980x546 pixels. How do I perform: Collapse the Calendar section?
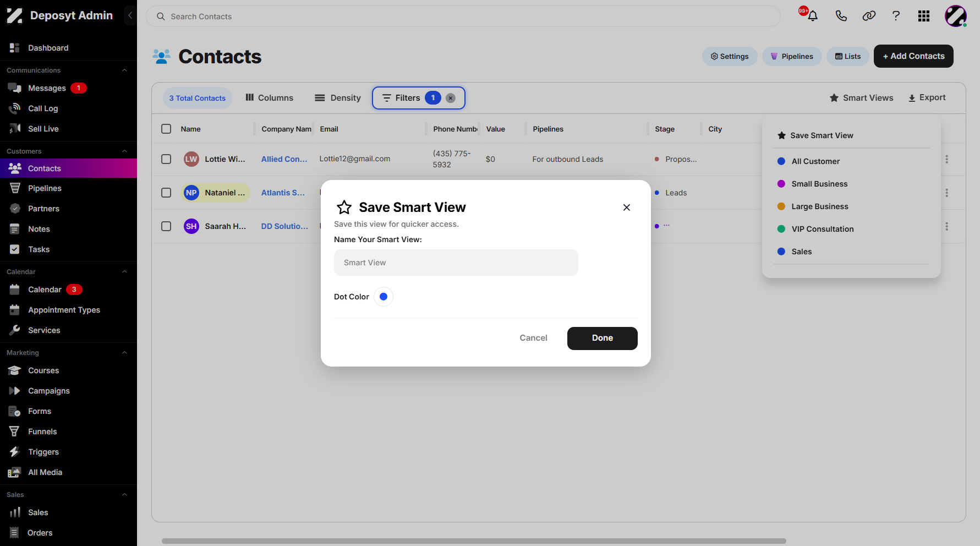pyautogui.click(x=124, y=272)
